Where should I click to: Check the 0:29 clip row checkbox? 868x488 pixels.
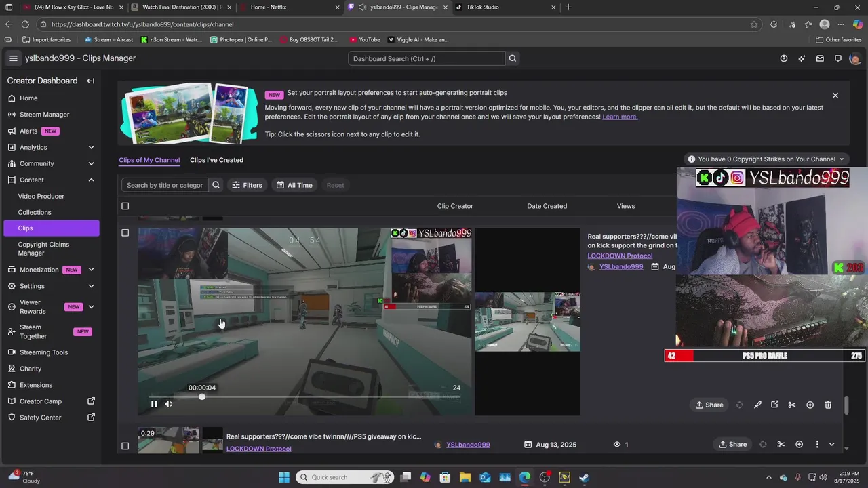tap(125, 446)
